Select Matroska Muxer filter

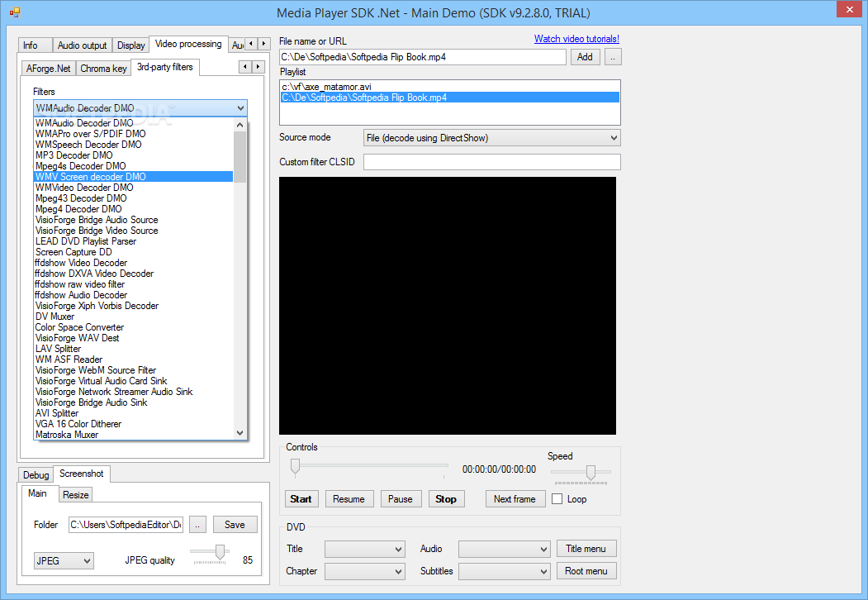tap(134, 435)
